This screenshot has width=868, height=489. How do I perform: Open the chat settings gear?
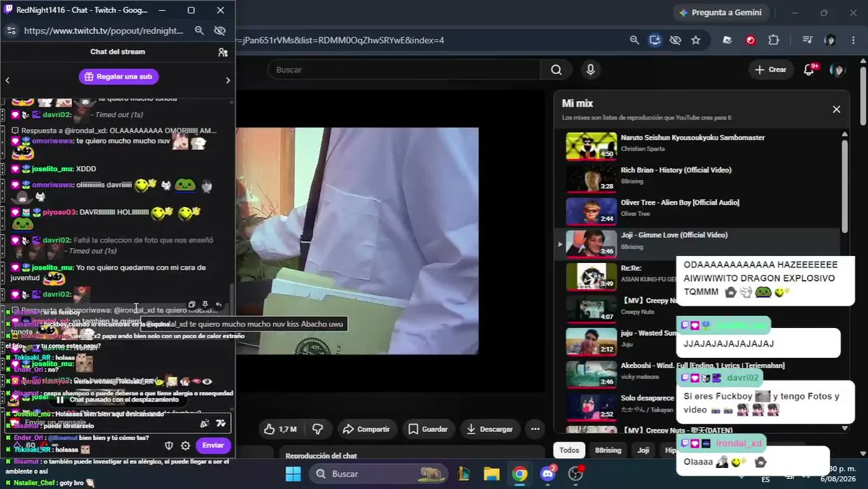185,446
